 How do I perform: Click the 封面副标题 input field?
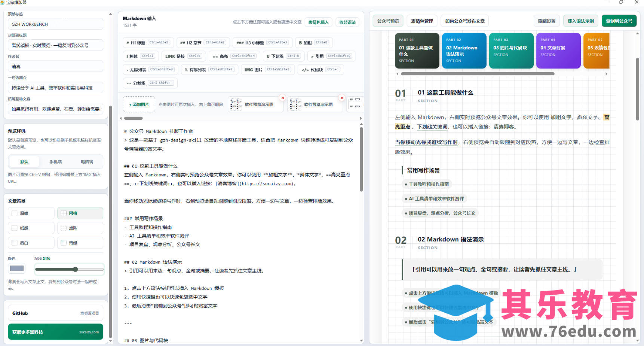[x=55, y=45]
